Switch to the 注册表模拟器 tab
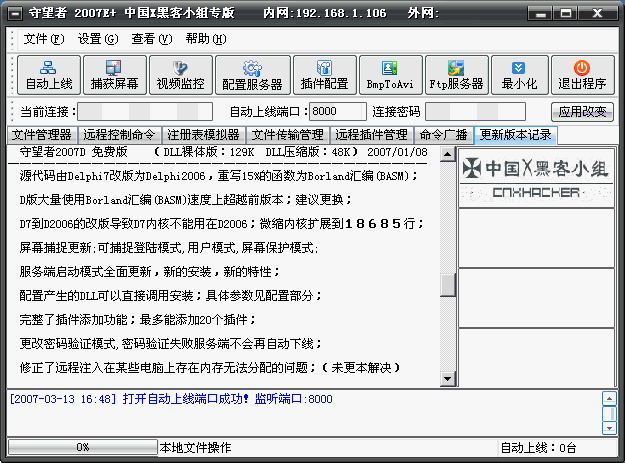625x463 pixels. [x=203, y=134]
